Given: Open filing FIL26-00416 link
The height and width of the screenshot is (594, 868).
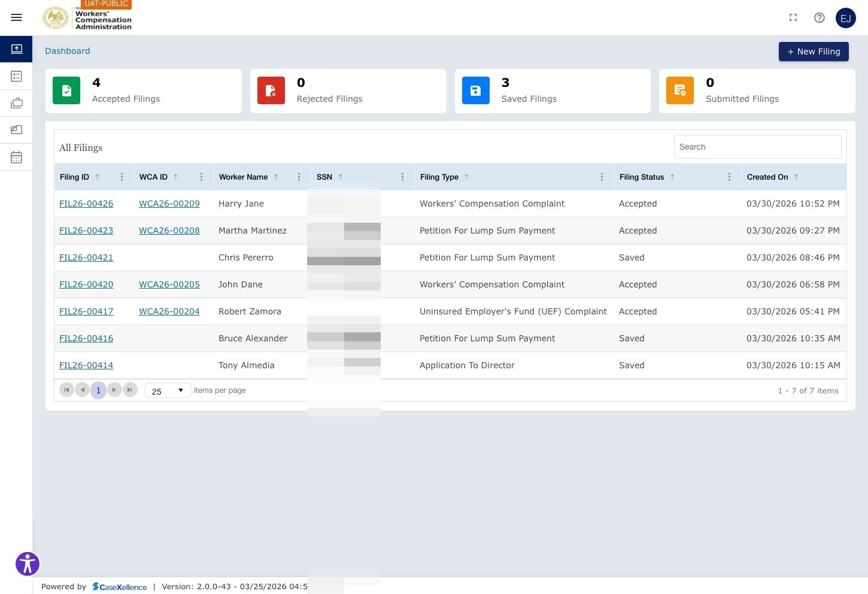Looking at the screenshot, I should pos(86,338).
